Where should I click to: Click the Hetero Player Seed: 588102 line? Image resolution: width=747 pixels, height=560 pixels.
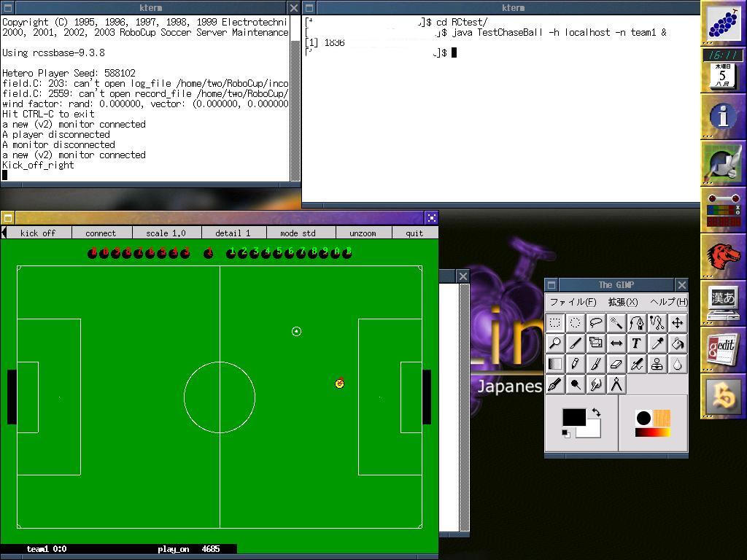[x=69, y=73]
